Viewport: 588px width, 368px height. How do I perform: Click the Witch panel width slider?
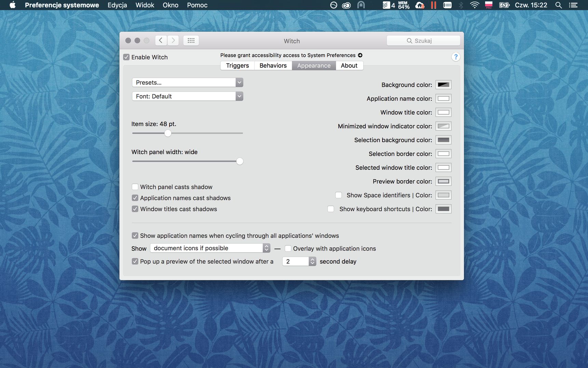click(187, 161)
